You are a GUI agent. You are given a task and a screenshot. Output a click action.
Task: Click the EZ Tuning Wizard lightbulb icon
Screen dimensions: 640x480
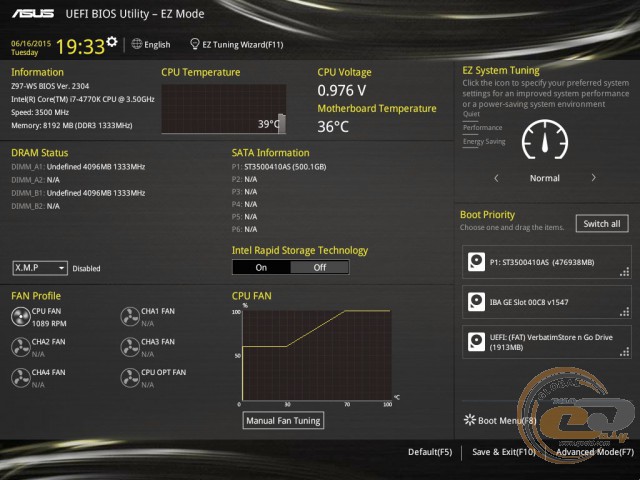[195, 44]
